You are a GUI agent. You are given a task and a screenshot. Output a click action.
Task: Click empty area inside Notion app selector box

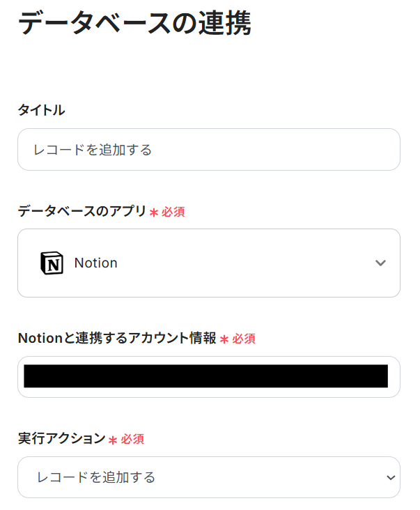244,263
